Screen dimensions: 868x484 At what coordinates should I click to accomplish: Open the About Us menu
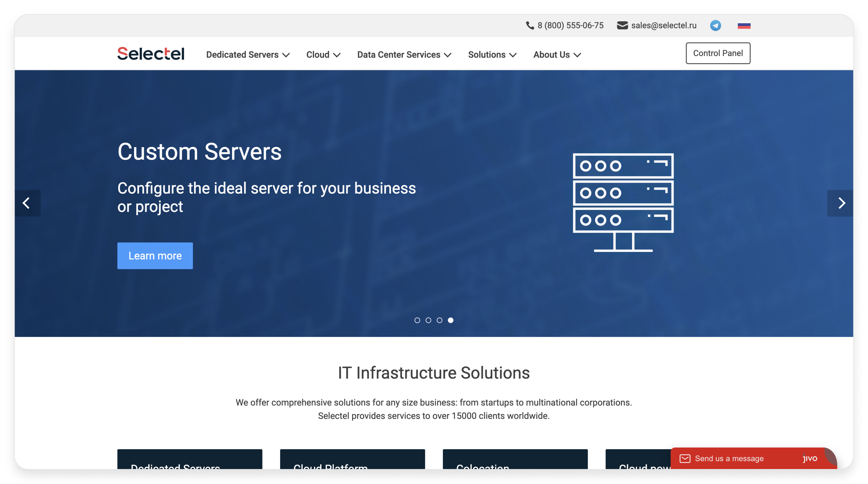557,55
